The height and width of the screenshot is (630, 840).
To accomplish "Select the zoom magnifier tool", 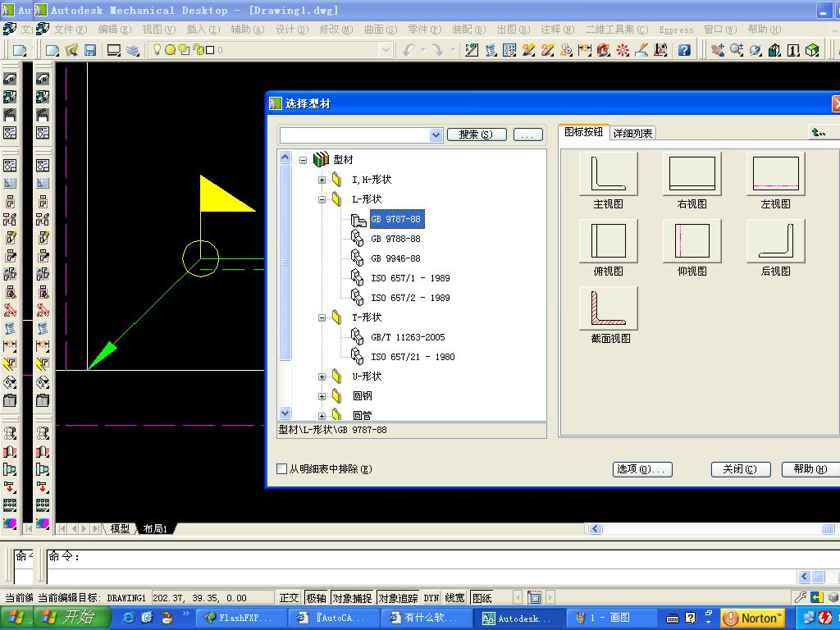I will point(737,50).
